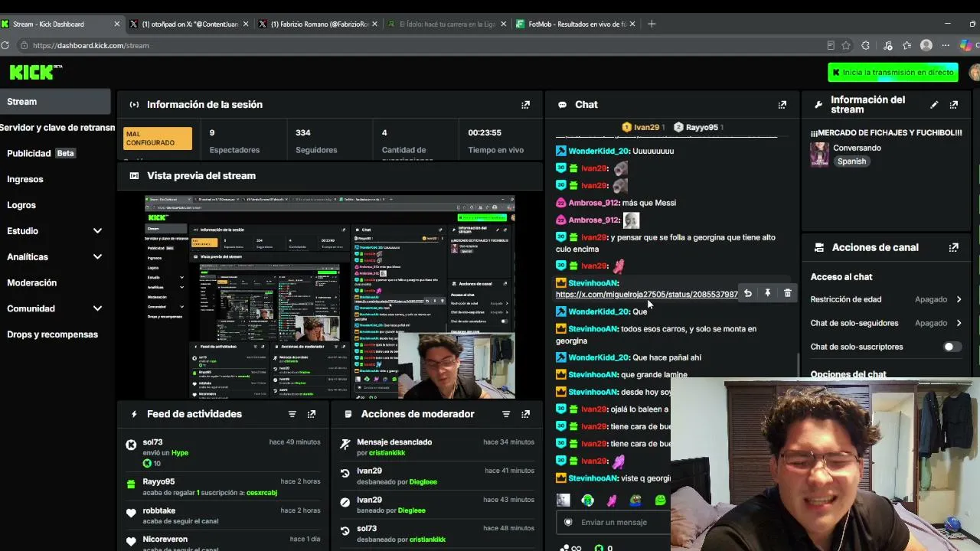Open Restricción de edad setting
Screen dimensions: 980x551
point(886,299)
